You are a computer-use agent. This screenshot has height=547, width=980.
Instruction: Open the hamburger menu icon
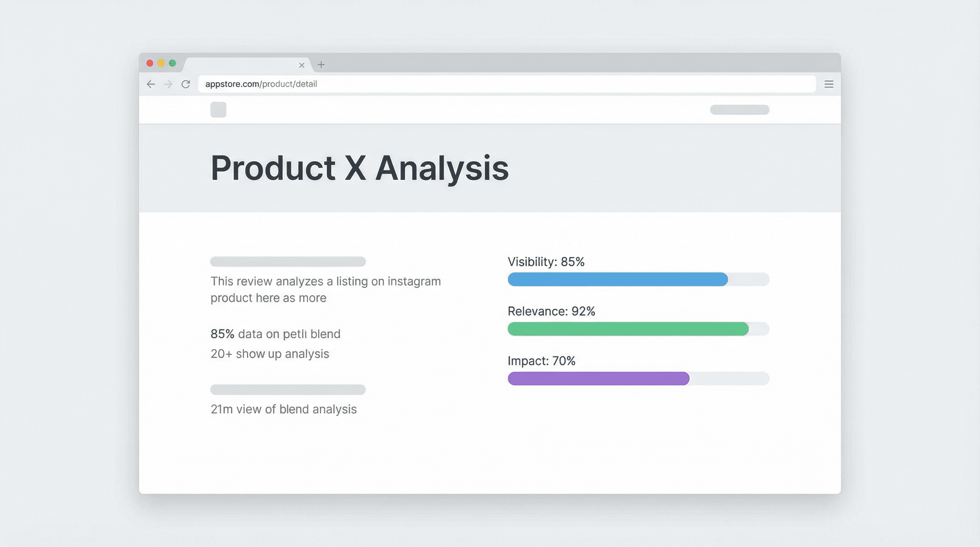pos(829,84)
